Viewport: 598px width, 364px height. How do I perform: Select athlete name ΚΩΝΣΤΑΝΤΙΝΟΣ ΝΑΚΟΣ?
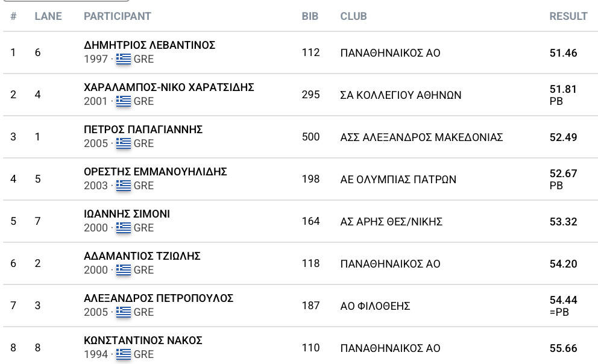(143, 340)
